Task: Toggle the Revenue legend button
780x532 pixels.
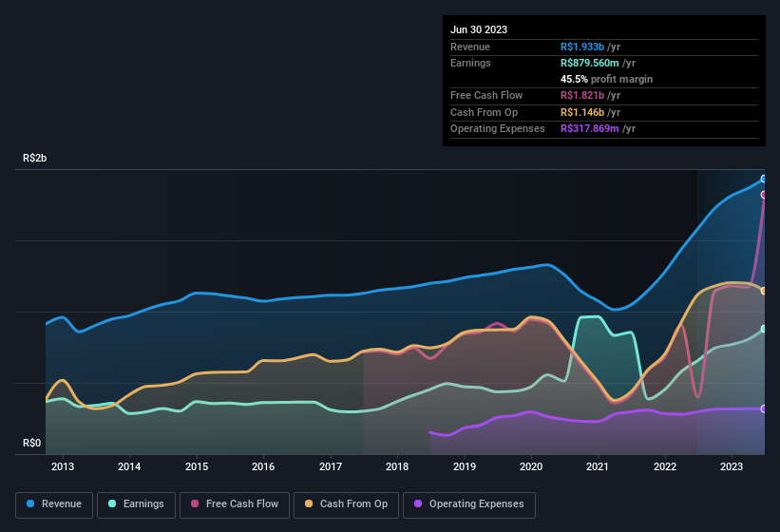Action: (x=54, y=505)
